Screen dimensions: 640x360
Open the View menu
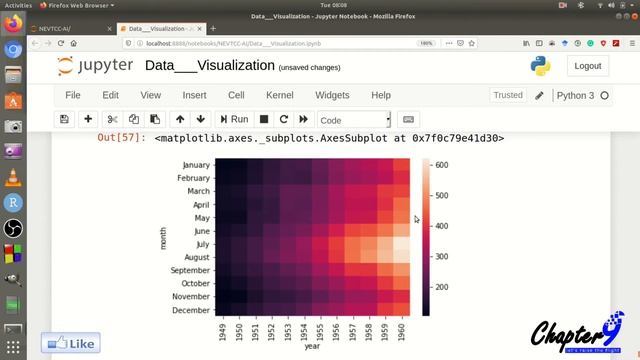pos(151,95)
